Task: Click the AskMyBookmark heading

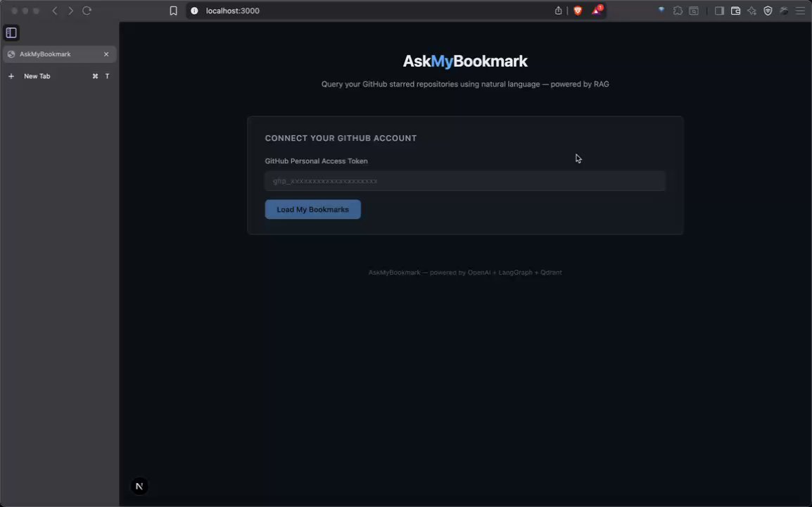Action: [465, 61]
